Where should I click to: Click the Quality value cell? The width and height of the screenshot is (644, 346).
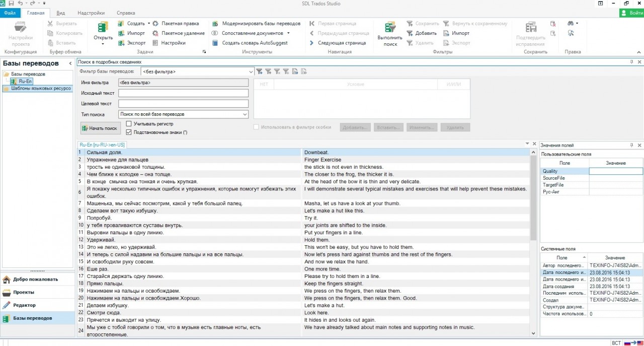click(x=616, y=171)
